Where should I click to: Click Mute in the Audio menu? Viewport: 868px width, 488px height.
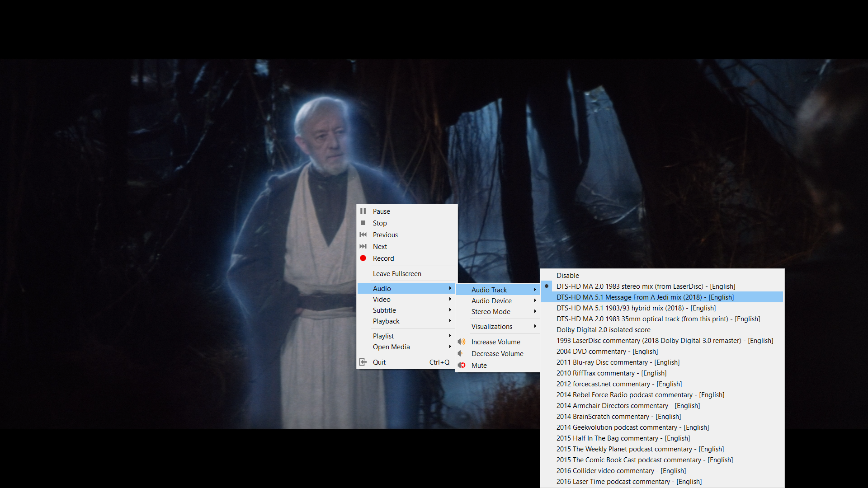coord(498,365)
